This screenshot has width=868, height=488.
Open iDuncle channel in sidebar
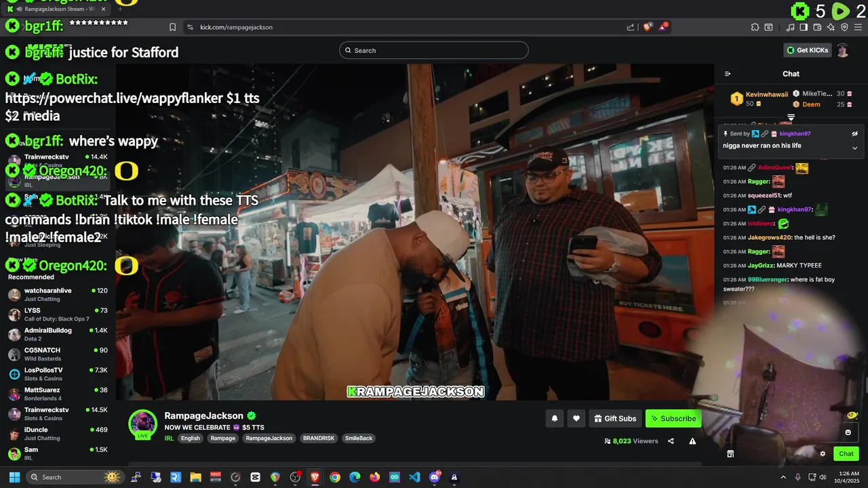pos(58,433)
